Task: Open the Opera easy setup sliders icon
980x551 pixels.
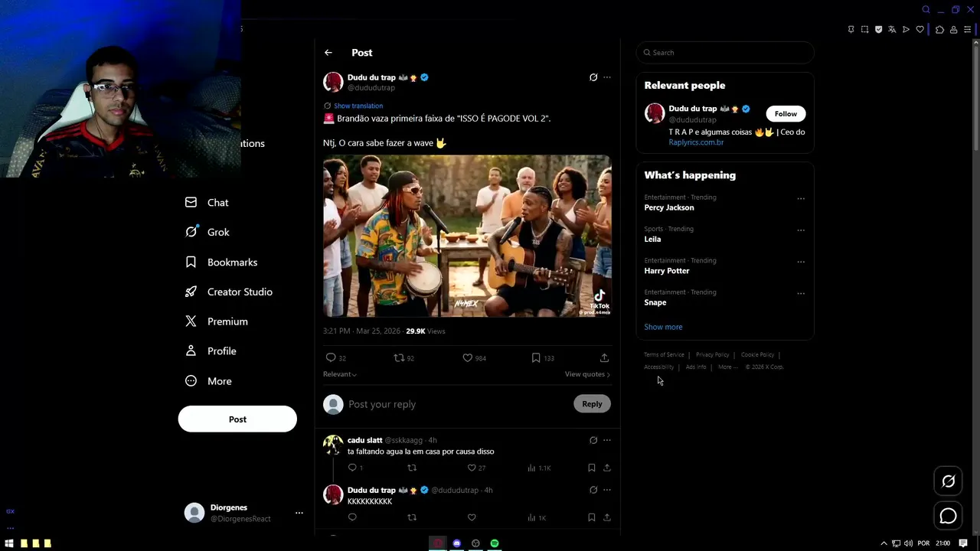Action: click(967, 29)
